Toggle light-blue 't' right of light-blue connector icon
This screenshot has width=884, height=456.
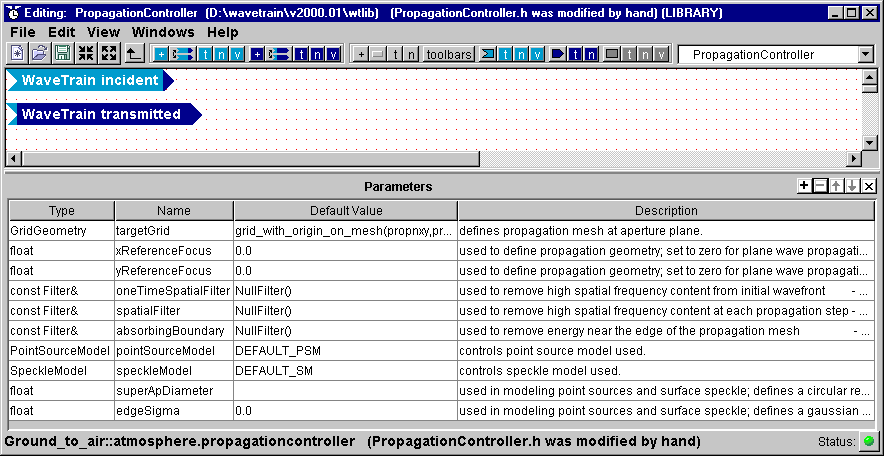206,54
